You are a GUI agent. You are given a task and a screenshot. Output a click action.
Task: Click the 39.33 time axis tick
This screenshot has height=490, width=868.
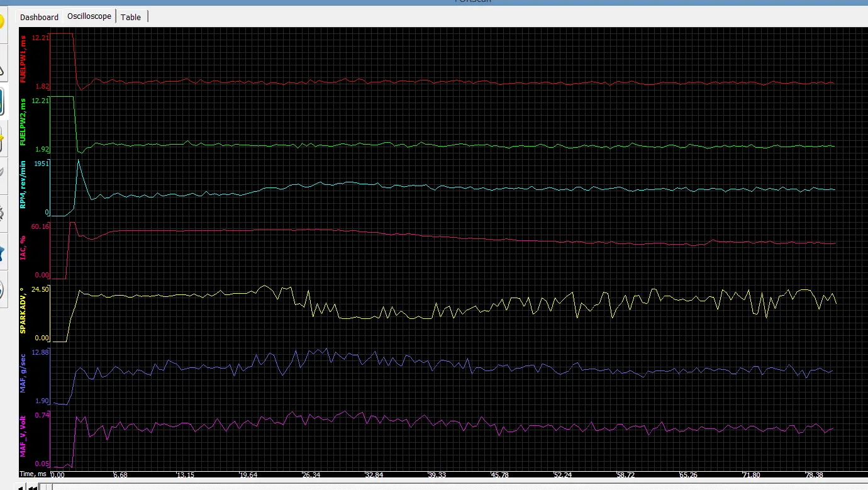[437, 475]
